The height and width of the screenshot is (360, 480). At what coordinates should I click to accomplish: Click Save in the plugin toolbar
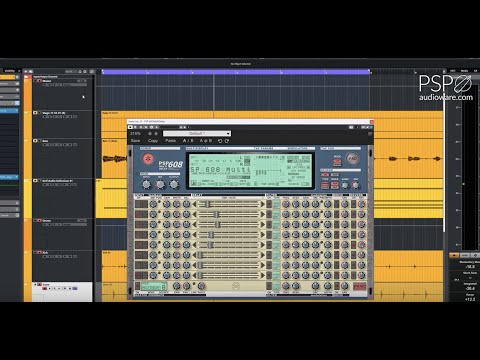[135, 141]
